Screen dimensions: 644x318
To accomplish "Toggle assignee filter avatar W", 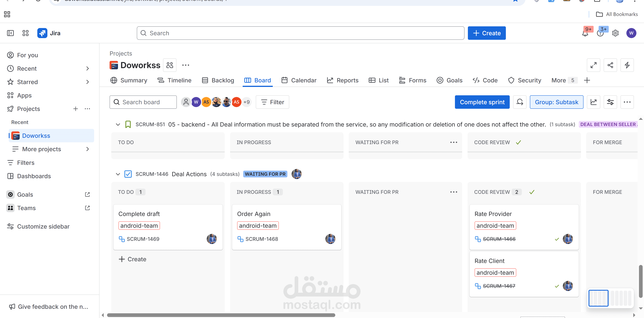I will pyautogui.click(x=196, y=102).
